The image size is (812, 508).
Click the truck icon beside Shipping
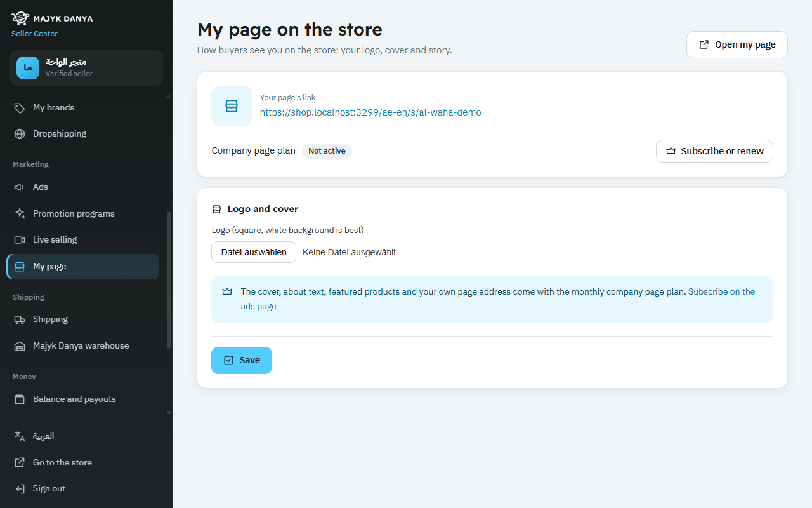point(20,319)
